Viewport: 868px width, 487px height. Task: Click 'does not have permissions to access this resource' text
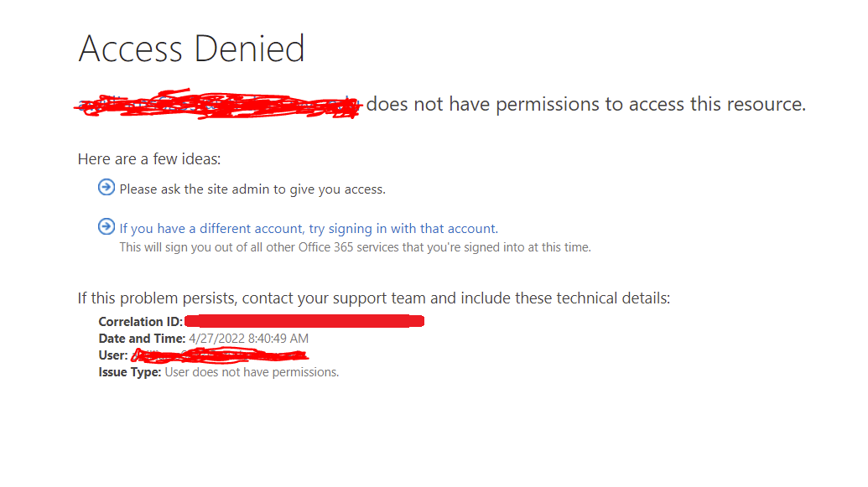pyautogui.click(x=585, y=104)
